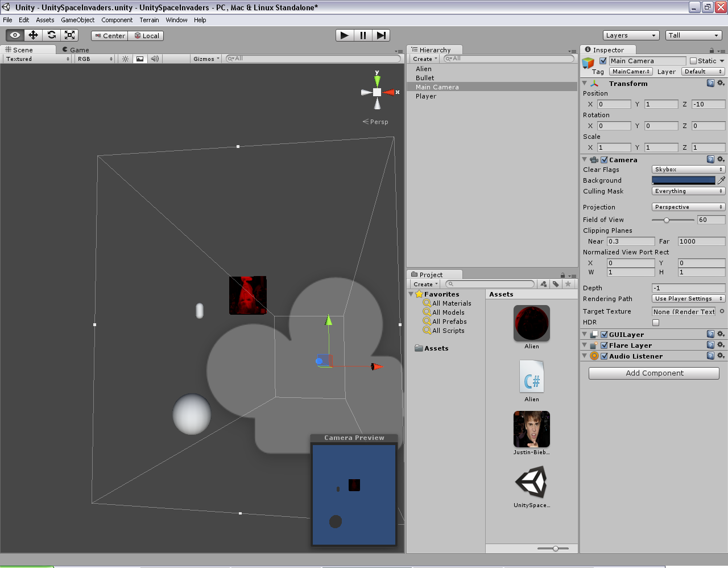Enable the HDR checkbox
This screenshot has height=568, width=728.
[x=656, y=323]
